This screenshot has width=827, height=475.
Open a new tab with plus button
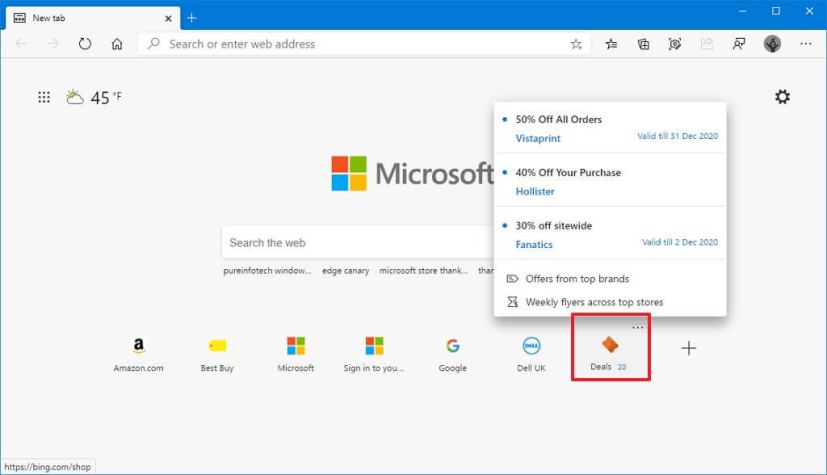click(191, 18)
